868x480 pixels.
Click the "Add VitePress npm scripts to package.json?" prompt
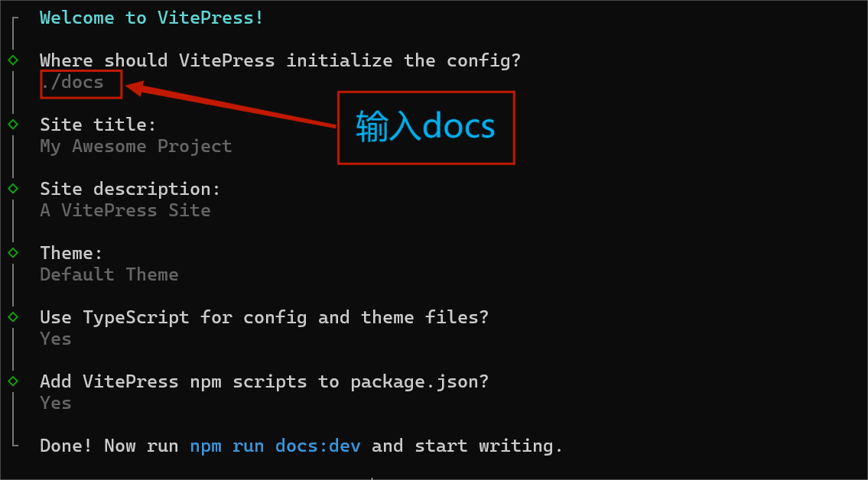(264, 381)
